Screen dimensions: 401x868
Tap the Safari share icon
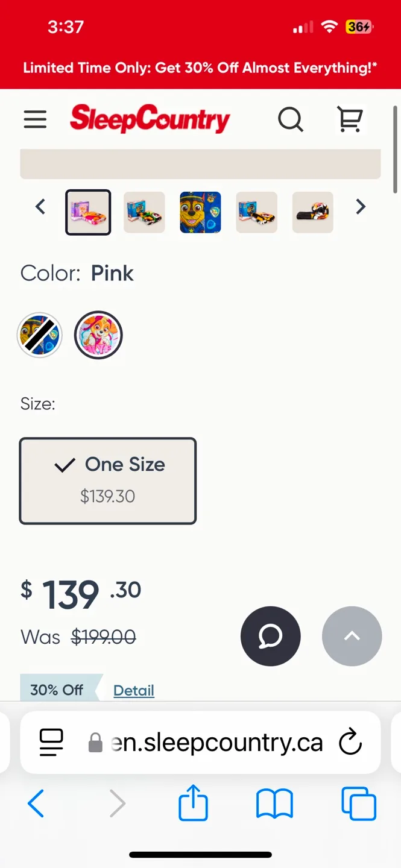[193, 803]
